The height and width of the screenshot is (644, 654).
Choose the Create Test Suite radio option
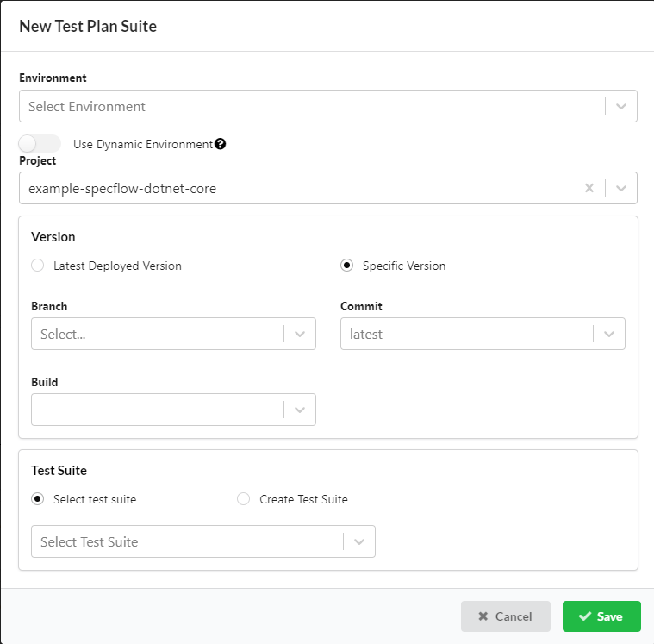pyautogui.click(x=244, y=498)
